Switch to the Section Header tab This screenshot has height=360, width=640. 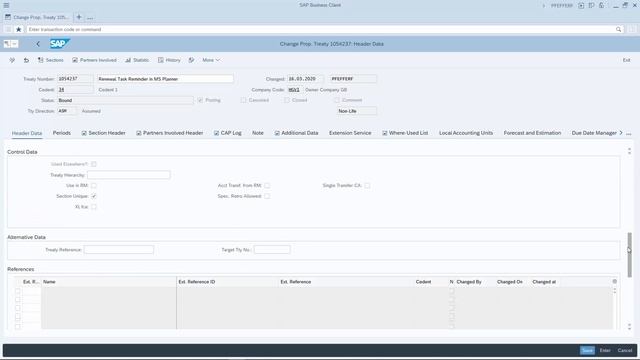tap(103, 133)
